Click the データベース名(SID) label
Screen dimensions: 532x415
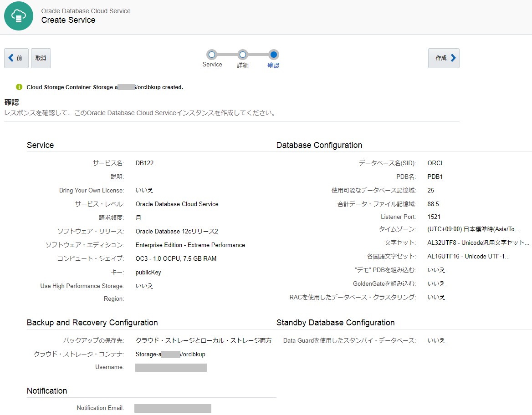tap(388, 163)
